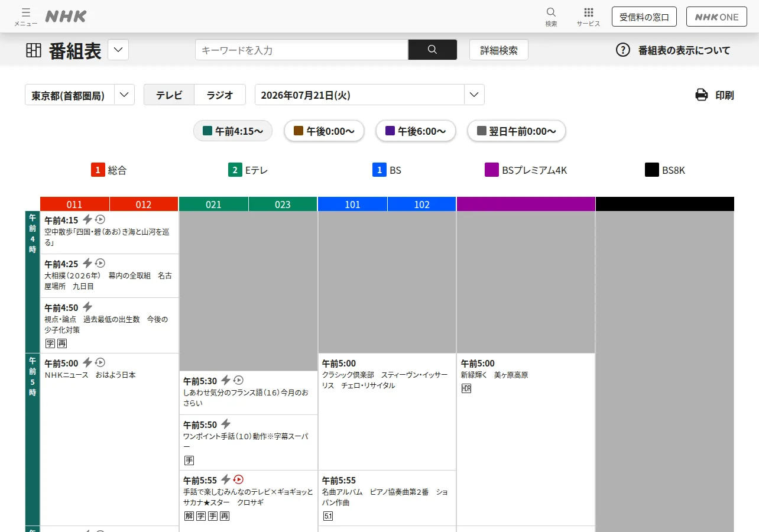Click the 5.1 badge on 名曲アルバム
759x532 pixels.
pyautogui.click(x=328, y=516)
